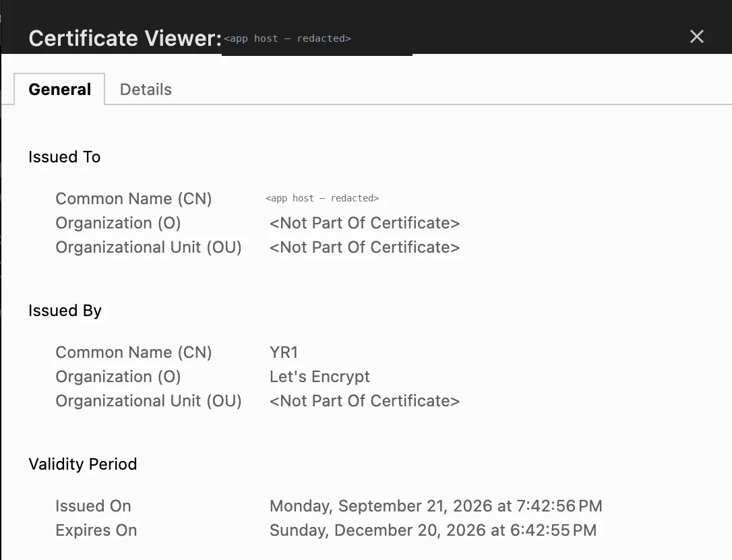Click the Issued On date value
This screenshot has height=560, width=732.
[436, 506]
